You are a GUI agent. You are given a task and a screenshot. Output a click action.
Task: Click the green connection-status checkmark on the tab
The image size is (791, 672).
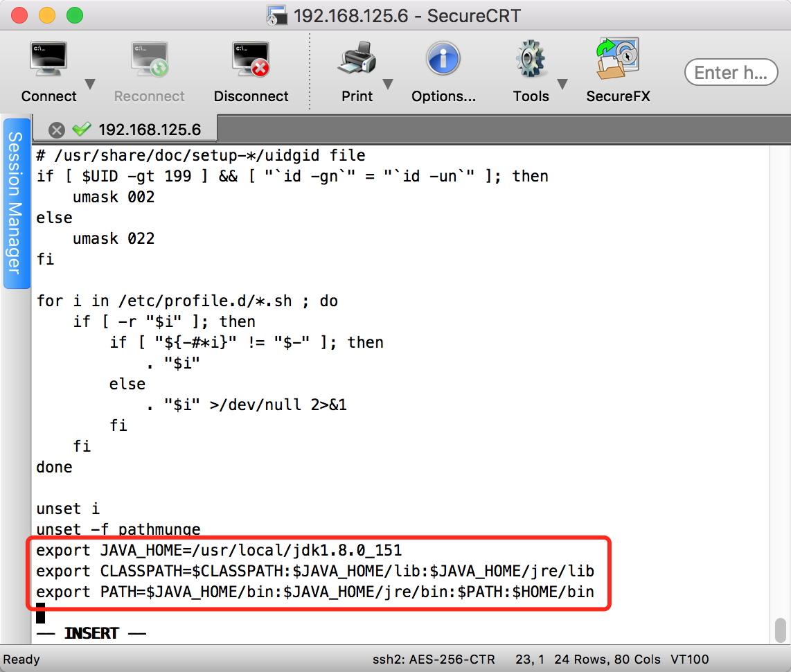pyautogui.click(x=82, y=129)
